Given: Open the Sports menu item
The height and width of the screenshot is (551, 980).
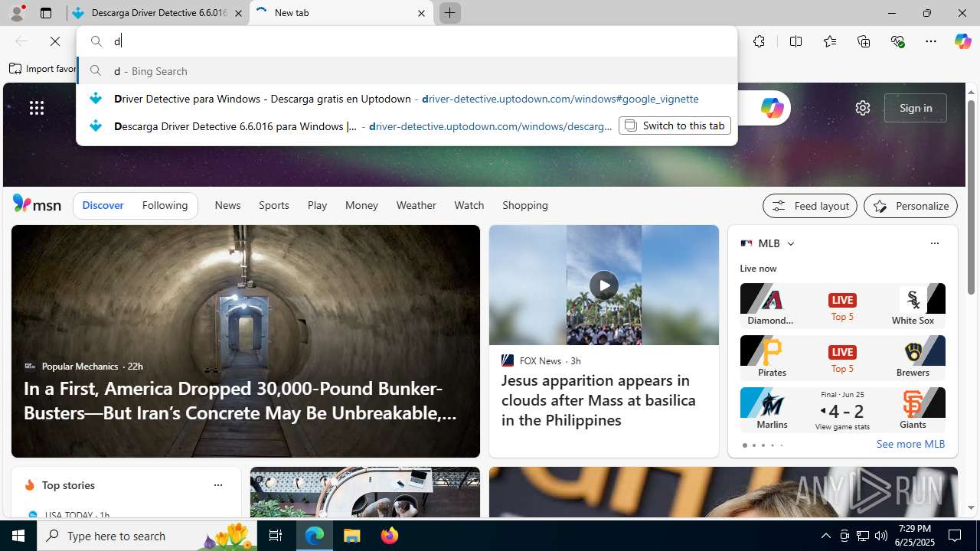Looking at the screenshot, I should pos(273,205).
